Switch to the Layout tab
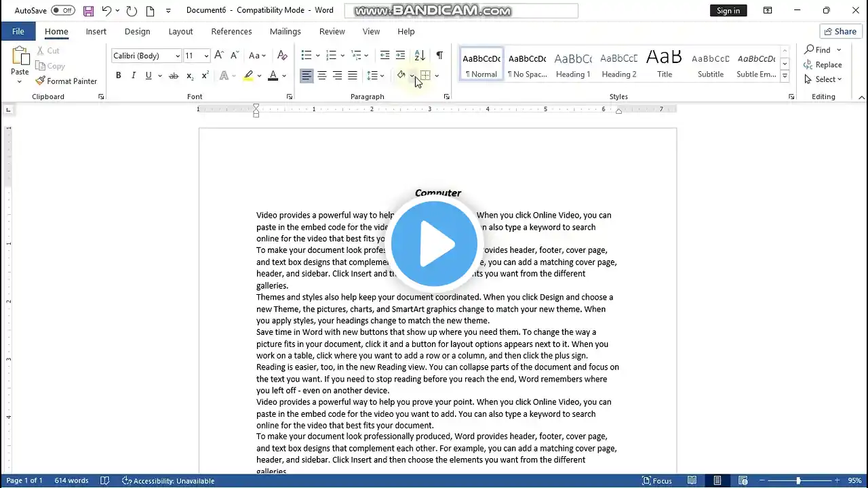868x488 pixels. coord(180,31)
